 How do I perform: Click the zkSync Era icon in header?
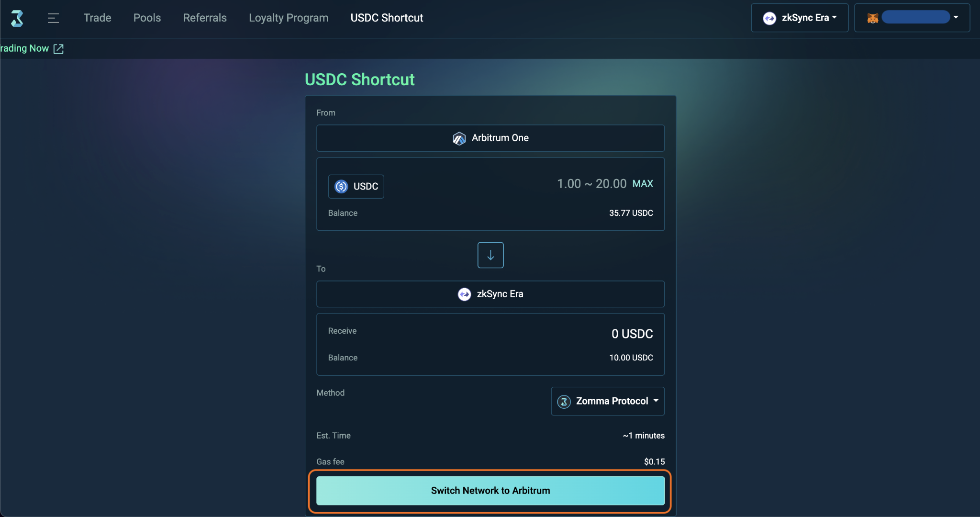coord(769,18)
